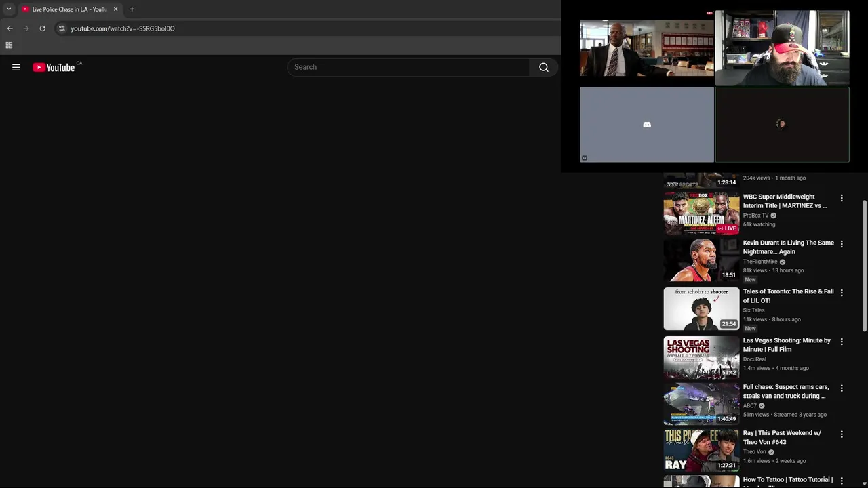The height and width of the screenshot is (488, 868).
Task: Go to the YouTube home logo
Action: tap(54, 67)
